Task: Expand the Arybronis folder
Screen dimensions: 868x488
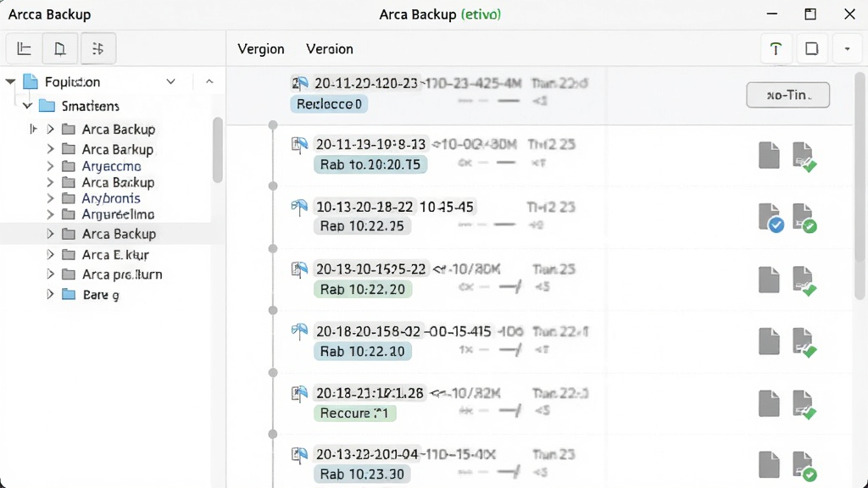Action: pyautogui.click(x=50, y=198)
